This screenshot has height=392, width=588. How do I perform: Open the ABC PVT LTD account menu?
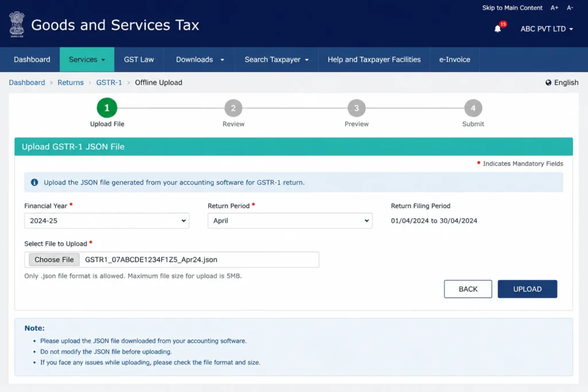pos(547,29)
